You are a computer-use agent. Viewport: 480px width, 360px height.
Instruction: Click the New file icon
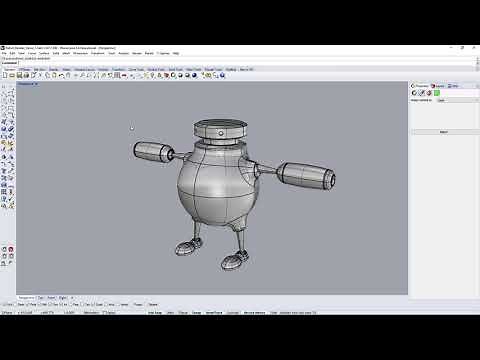click(x=5, y=76)
